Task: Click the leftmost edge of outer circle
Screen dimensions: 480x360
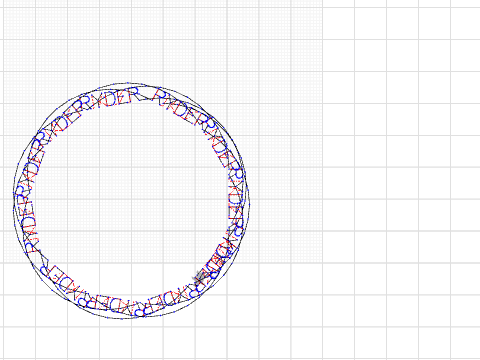Action: 14,200
